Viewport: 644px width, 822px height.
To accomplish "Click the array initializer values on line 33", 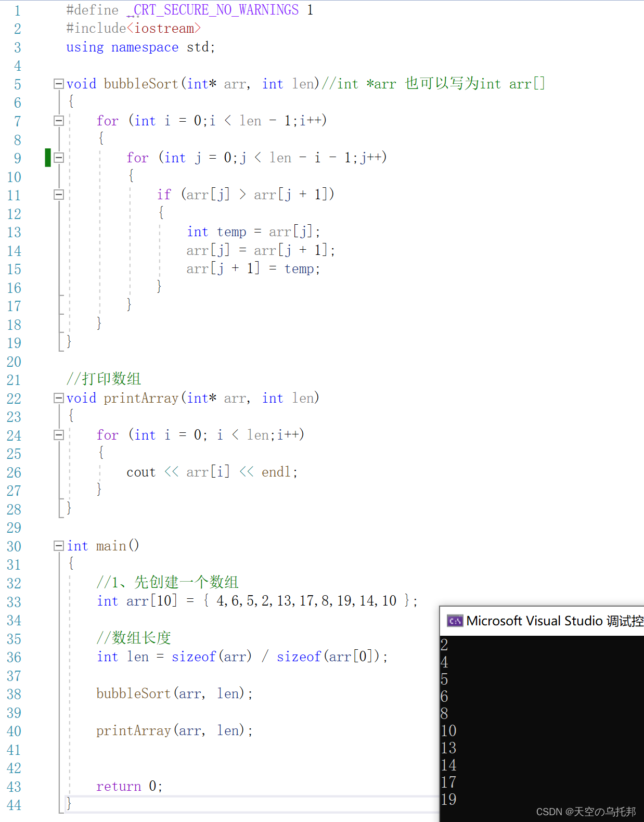I will click(x=306, y=601).
